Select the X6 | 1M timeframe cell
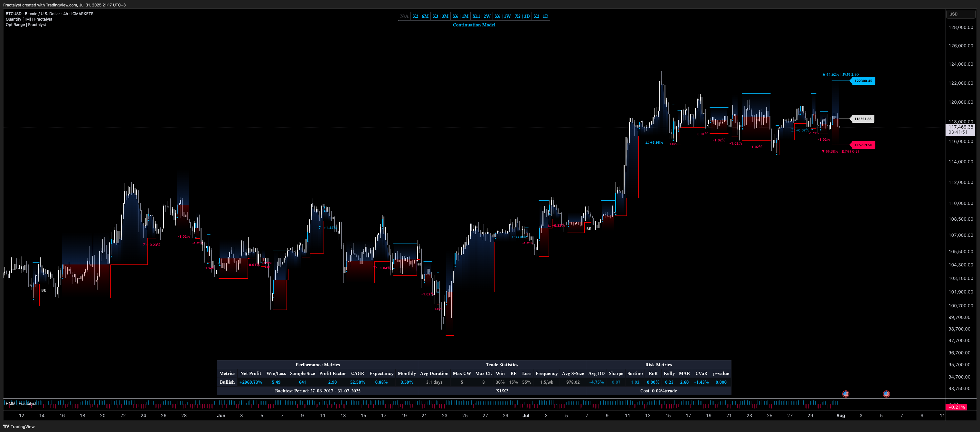Image resolution: width=980 pixels, height=432 pixels. click(460, 16)
